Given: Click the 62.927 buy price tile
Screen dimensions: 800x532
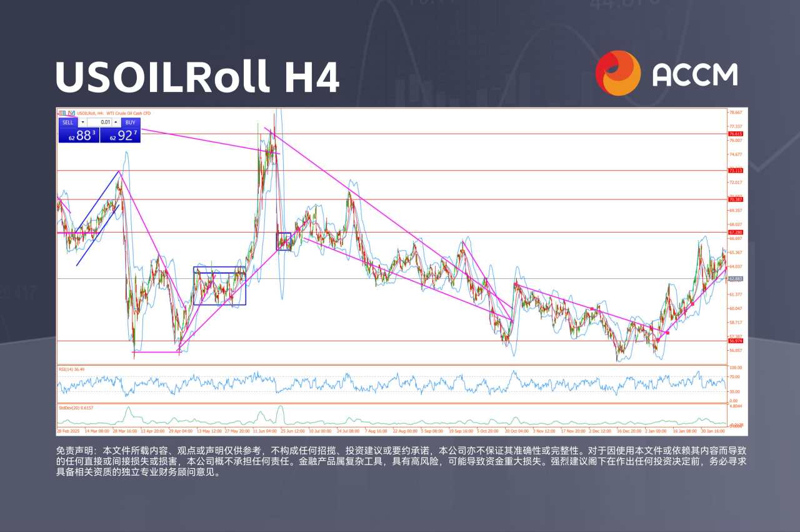Looking at the screenshot, I should (x=120, y=135).
